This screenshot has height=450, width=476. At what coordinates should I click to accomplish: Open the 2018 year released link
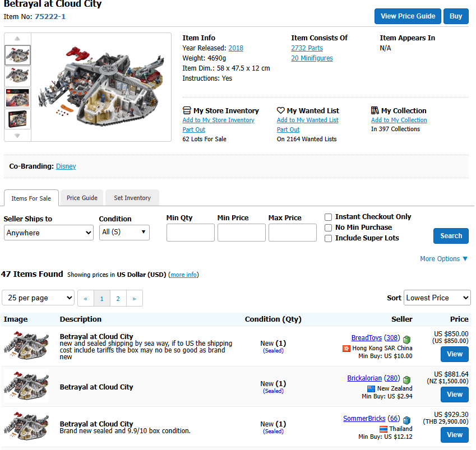[236, 48]
